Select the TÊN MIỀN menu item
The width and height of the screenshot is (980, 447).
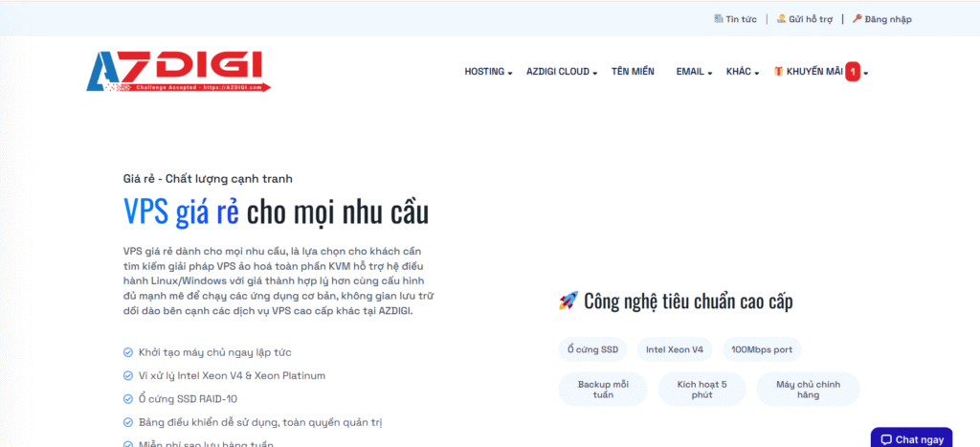click(633, 72)
